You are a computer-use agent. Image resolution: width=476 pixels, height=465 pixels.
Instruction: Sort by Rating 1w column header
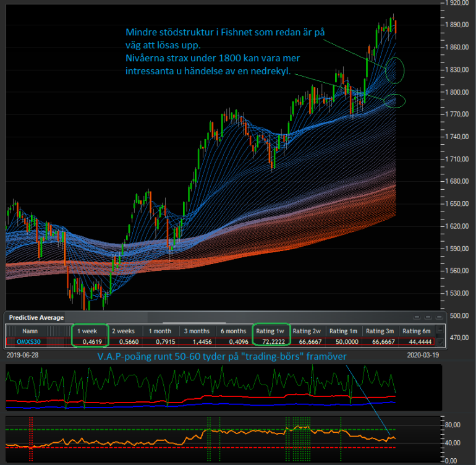[270, 331]
